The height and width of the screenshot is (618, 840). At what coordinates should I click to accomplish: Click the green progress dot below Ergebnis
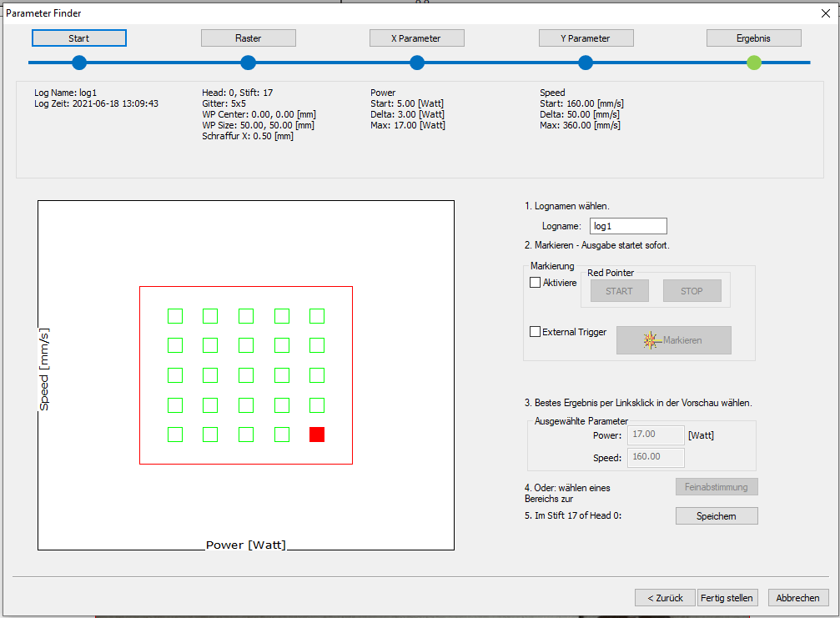pos(754,63)
